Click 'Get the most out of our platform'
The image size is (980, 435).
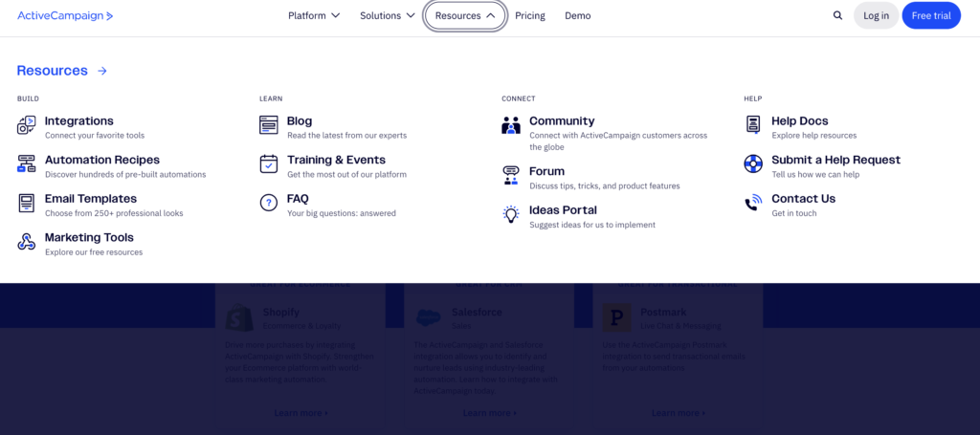point(346,175)
